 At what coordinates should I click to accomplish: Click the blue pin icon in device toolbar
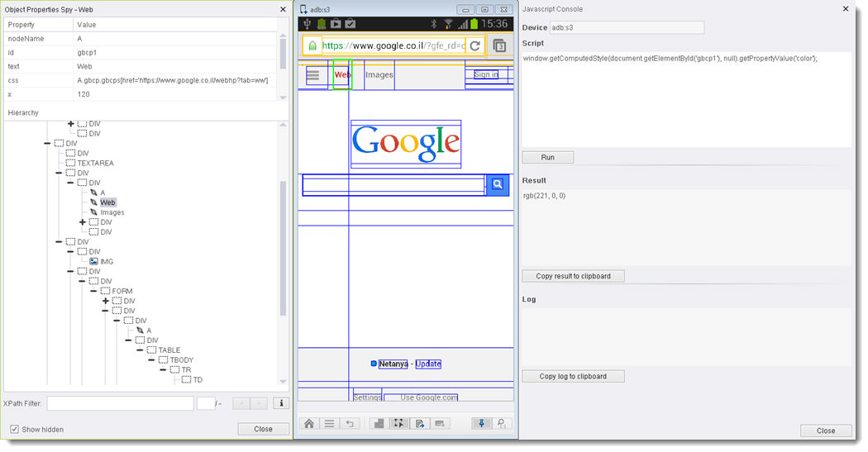pyautogui.click(x=481, y=424)
